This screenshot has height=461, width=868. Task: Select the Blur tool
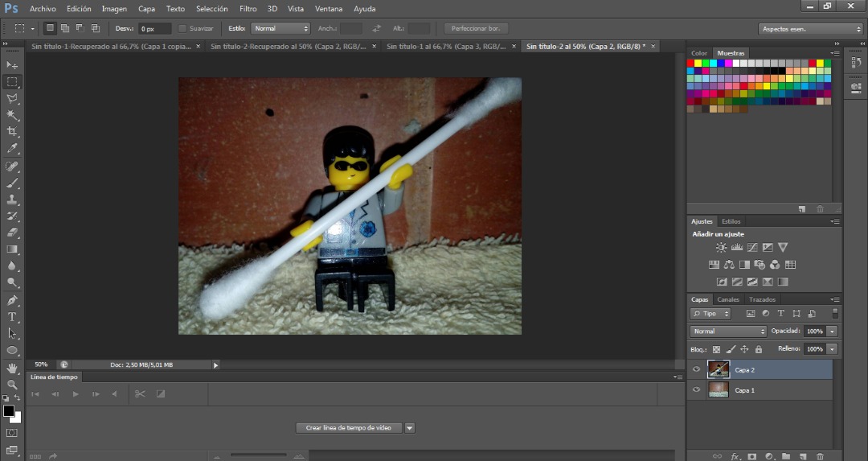12,266
